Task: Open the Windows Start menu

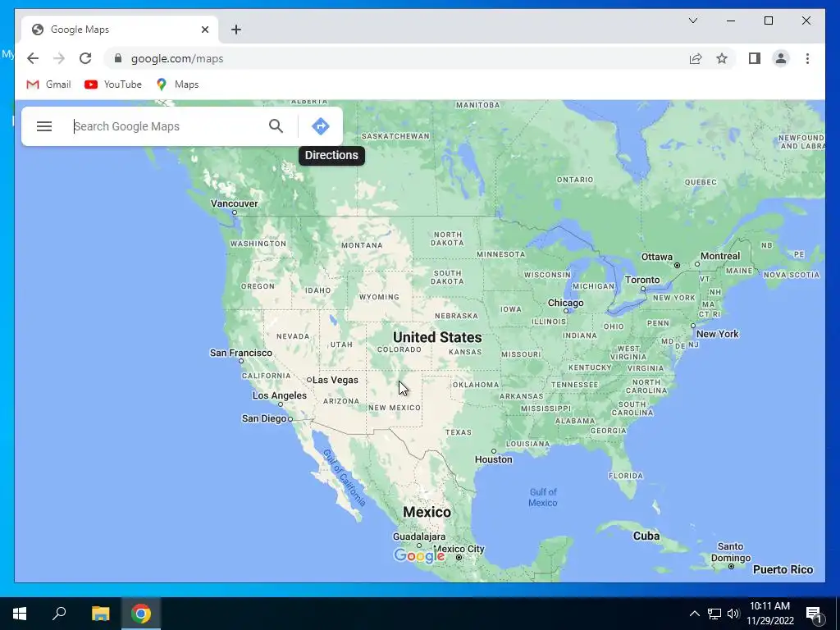Action: click(20, 614)
